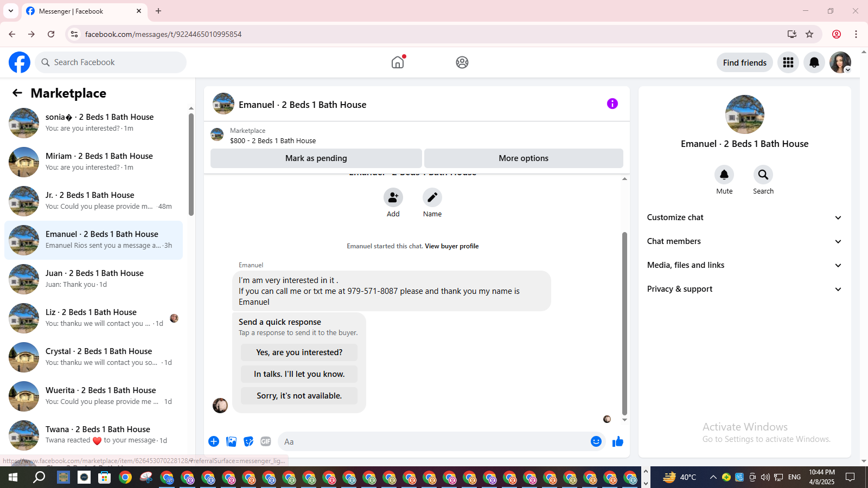This screenshot has width=868, height=488.
Task: Open Jr. 2 Beds 1 Bath House chat
Action: coord(93,201)
